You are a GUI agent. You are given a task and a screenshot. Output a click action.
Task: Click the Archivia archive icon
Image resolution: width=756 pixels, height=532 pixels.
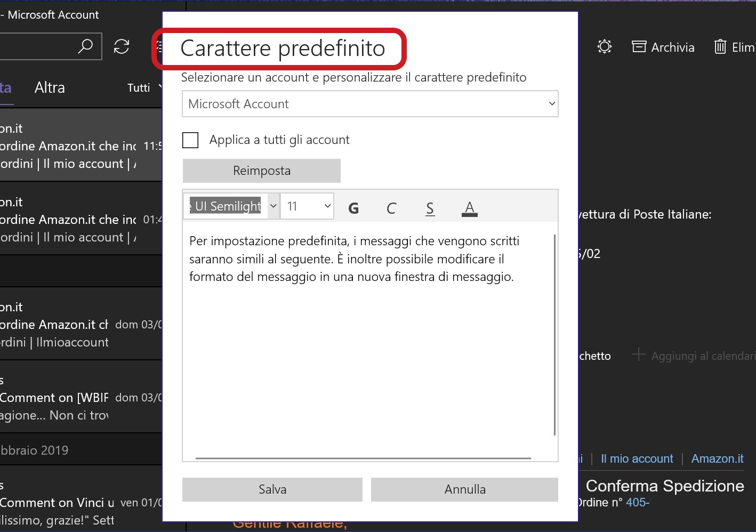click(639, 47)
